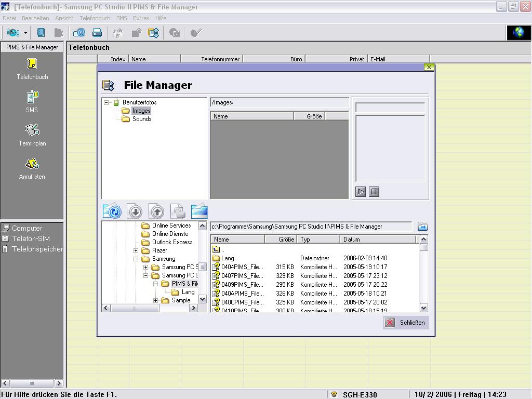The height and width of the screenshot is (399, 532).
Task: Click the parent folder '..' entry
Action: 218,250
